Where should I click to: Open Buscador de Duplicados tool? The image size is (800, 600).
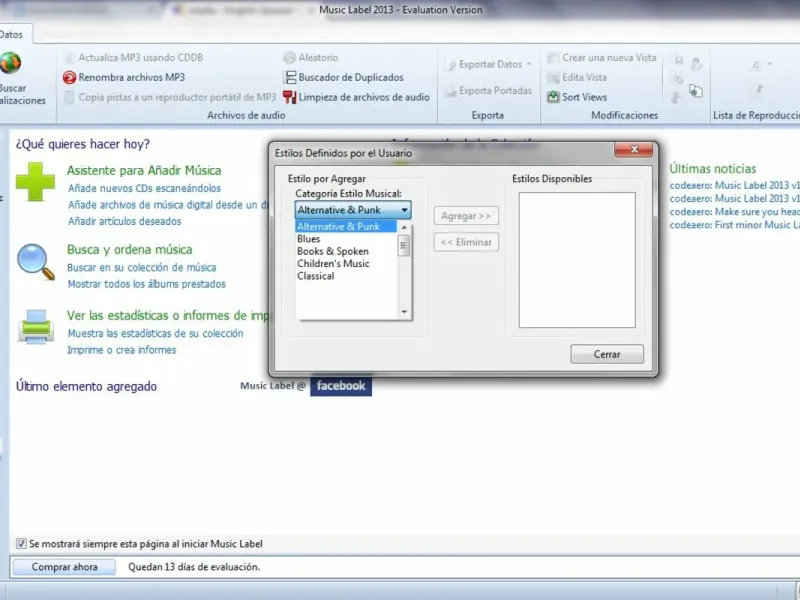(x=343, y=78)
